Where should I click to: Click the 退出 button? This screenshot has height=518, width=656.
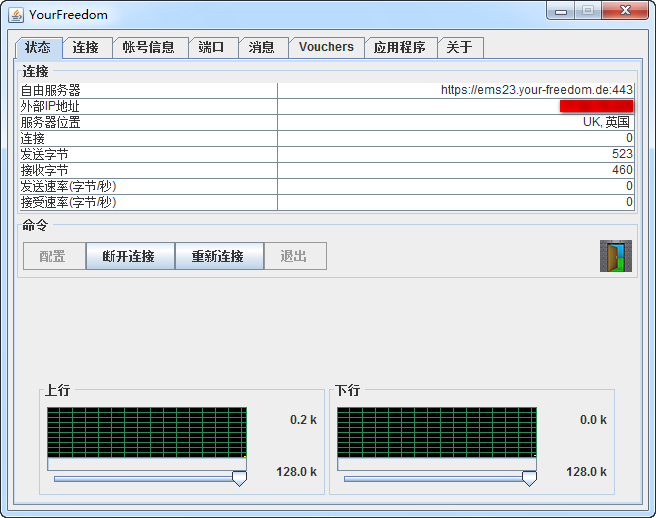[294, 256]
